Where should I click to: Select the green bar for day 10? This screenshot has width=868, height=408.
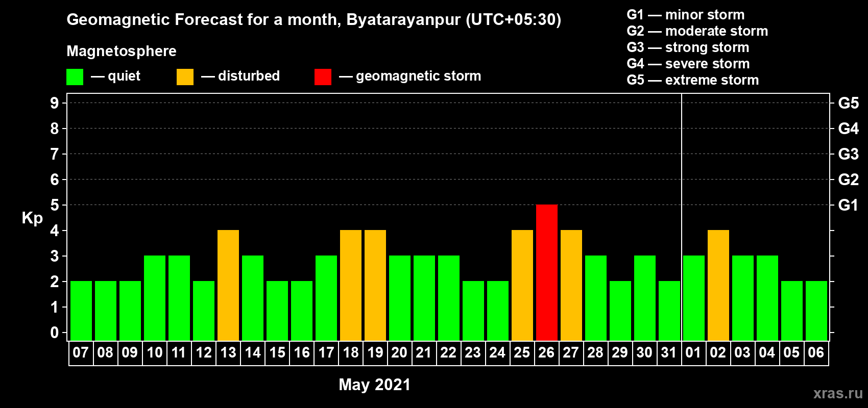(x=155, y=298)
